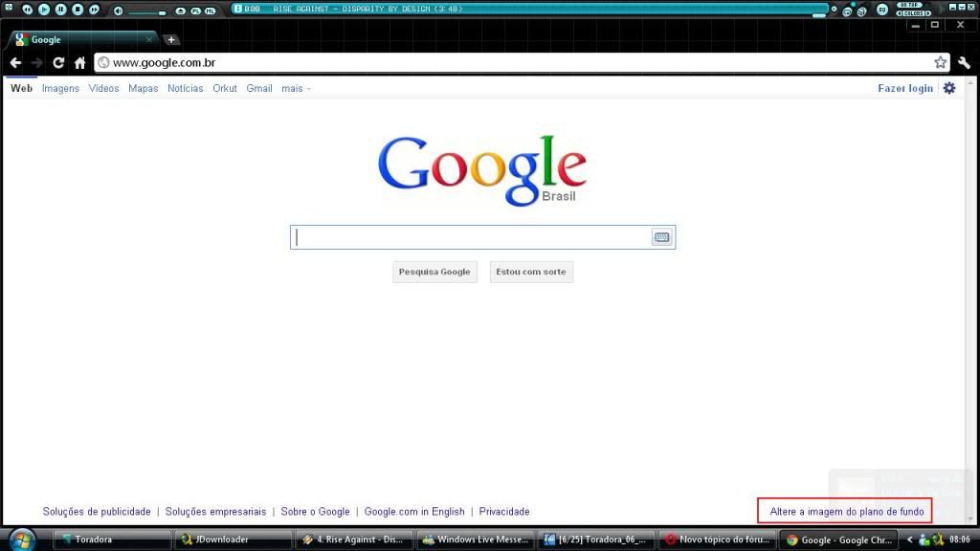Open Notícias in Google top bar
Screen dimensions: 980x551
click(185, 88)
